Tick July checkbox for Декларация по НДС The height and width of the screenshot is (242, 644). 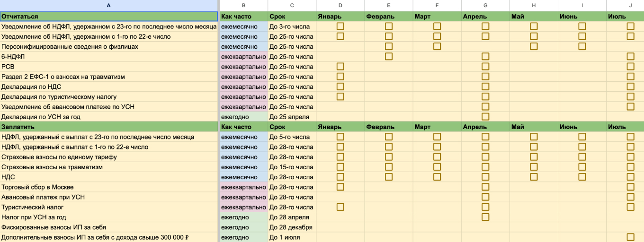pos(630,87)
